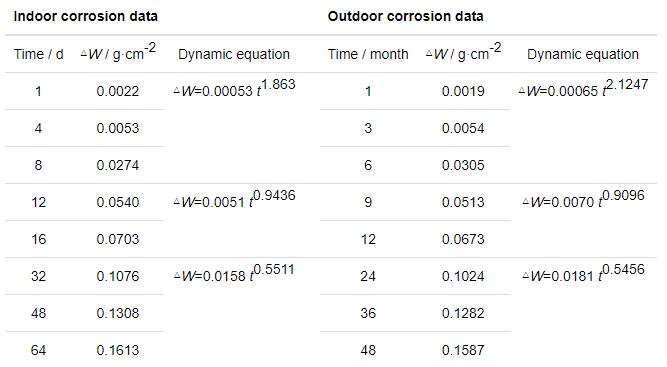Select the cell with value 0.0274
Viewport: 667px width, 367px height.
(118, 165)
